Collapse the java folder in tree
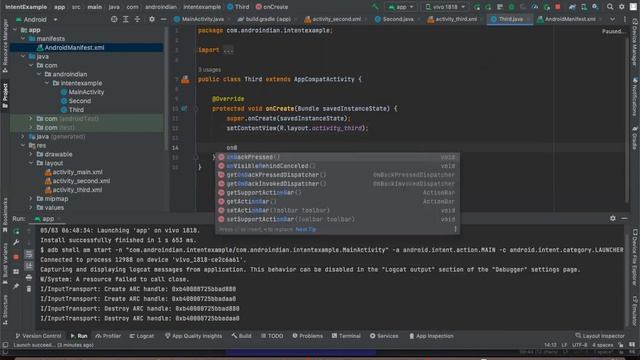The image size is (640, 360). click(x=23, y=56)
